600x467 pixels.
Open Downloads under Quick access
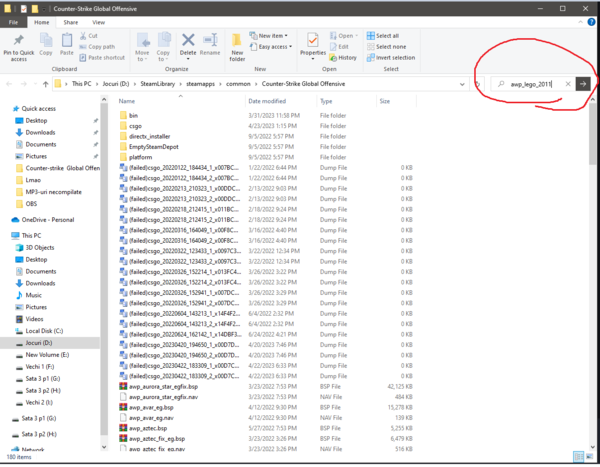40,132
